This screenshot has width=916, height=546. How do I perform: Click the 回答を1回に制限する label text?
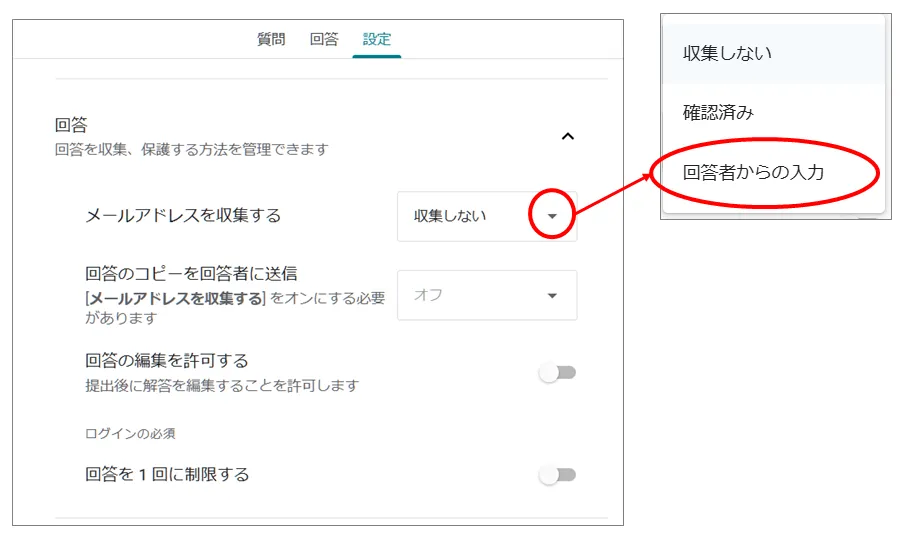(x=167, y=475)
